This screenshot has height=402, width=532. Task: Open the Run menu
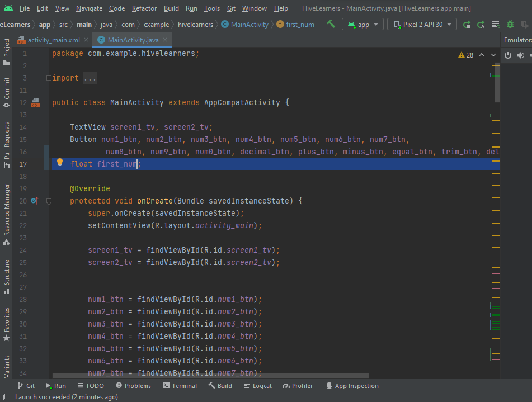click(191, 8)
